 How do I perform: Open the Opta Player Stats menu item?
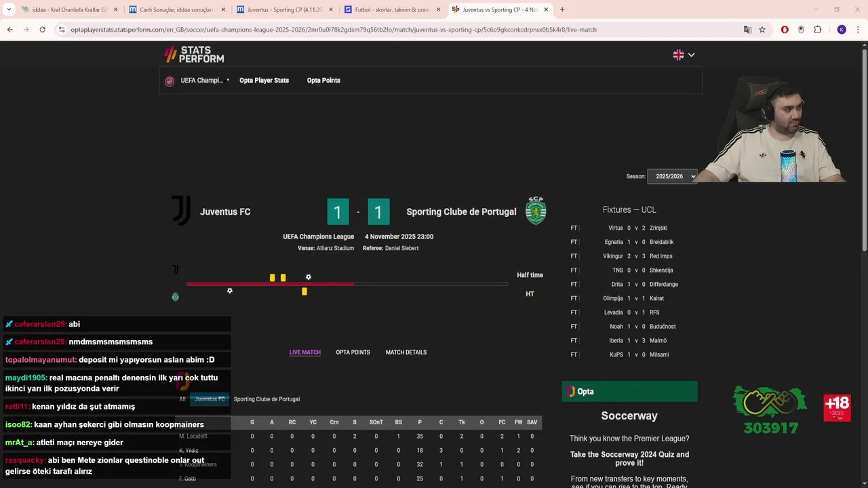[x=264, y=80]
